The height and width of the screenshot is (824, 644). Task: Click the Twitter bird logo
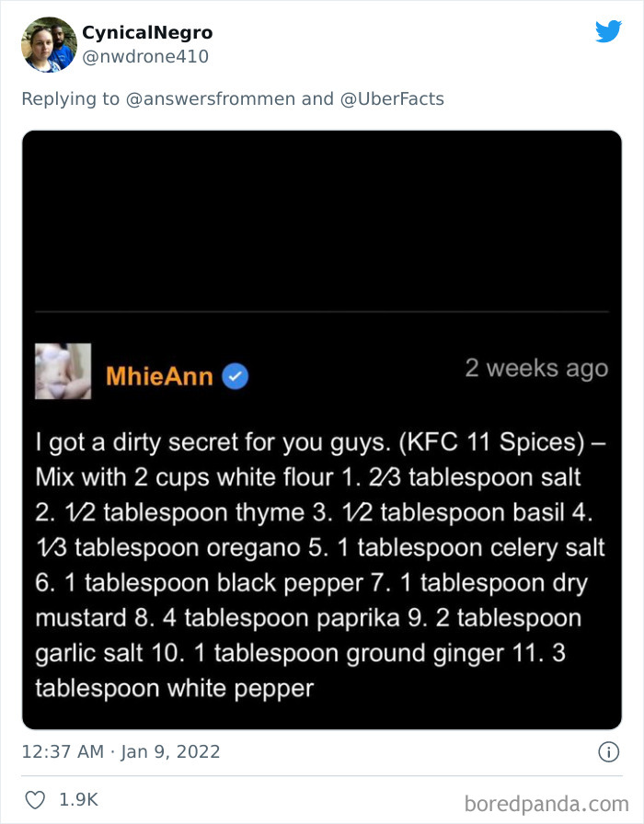[608, 31]
